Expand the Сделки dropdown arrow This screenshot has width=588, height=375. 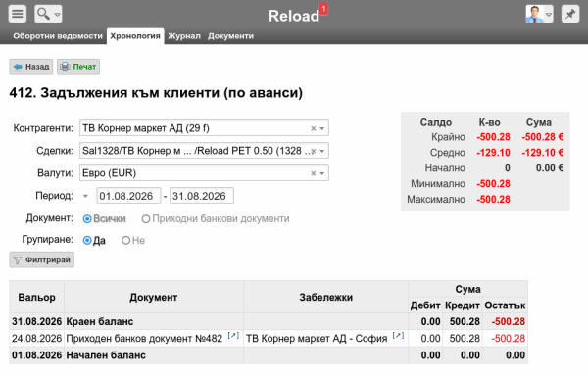[322, 151]
